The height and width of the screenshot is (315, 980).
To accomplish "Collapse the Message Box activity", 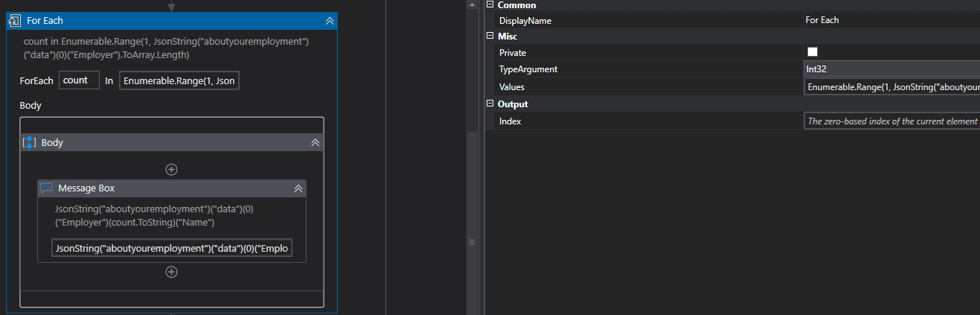I will [x=298, y=188].
